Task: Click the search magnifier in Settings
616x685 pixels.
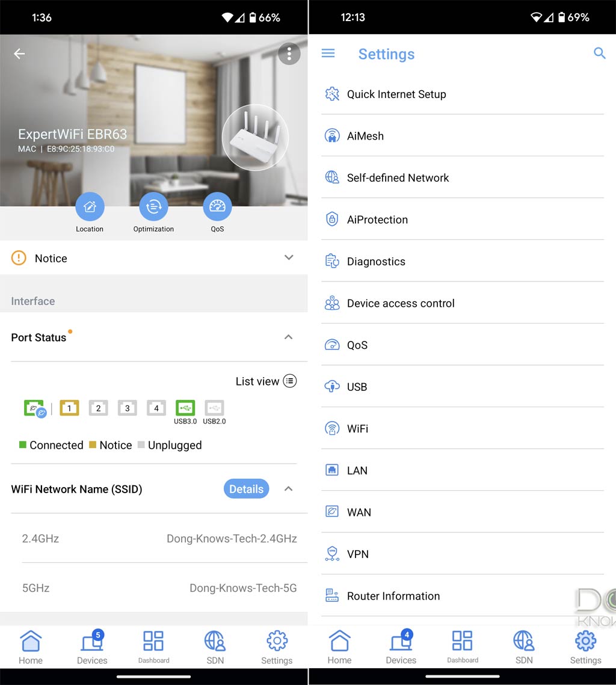Action: coord(599,54)
